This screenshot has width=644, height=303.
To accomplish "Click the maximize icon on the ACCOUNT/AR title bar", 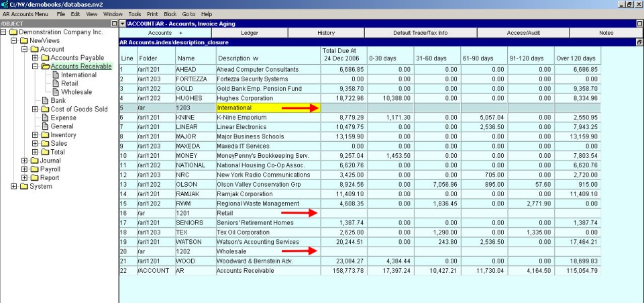I will [639, 24].
